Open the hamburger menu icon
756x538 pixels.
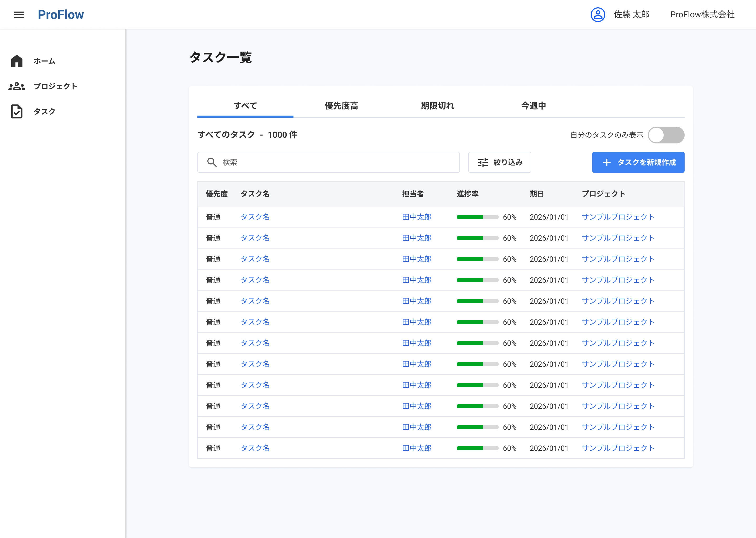(19, 14)
